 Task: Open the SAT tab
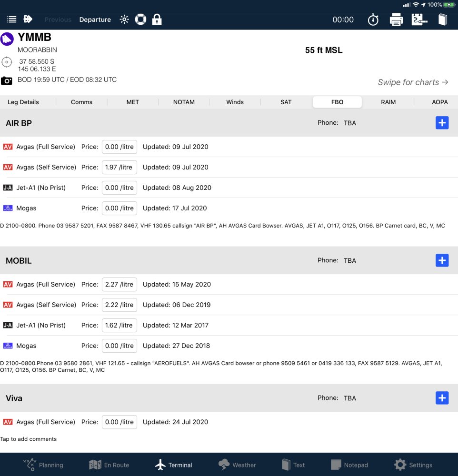(286, 102)
